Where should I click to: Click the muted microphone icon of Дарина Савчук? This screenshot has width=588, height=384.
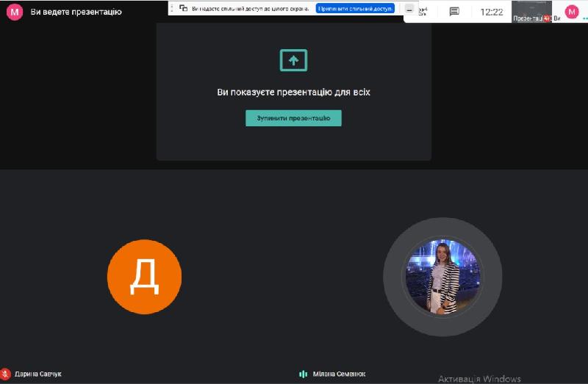pos(6,374)
